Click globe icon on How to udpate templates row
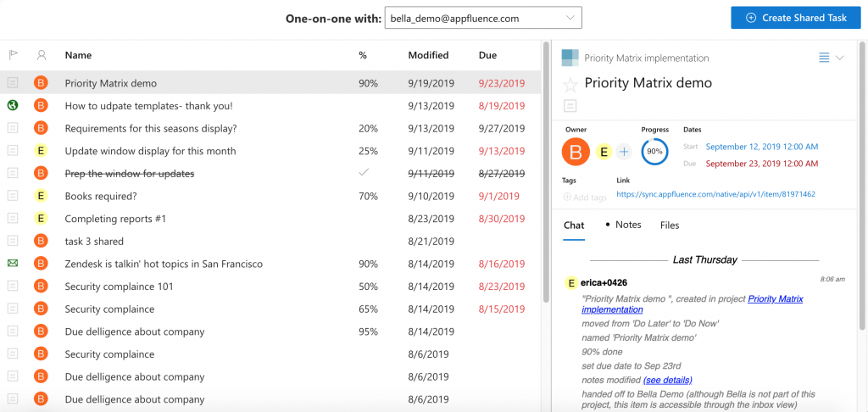 coord(13,104)
